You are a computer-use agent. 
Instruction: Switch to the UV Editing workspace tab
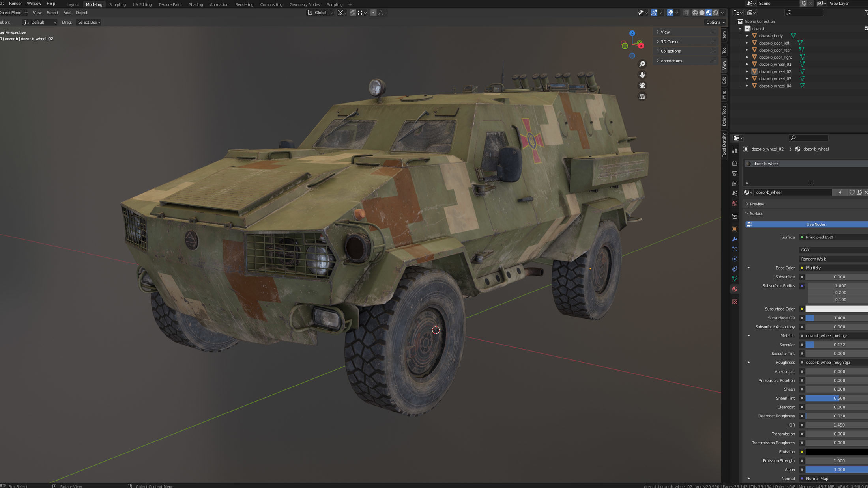[142, 4]
